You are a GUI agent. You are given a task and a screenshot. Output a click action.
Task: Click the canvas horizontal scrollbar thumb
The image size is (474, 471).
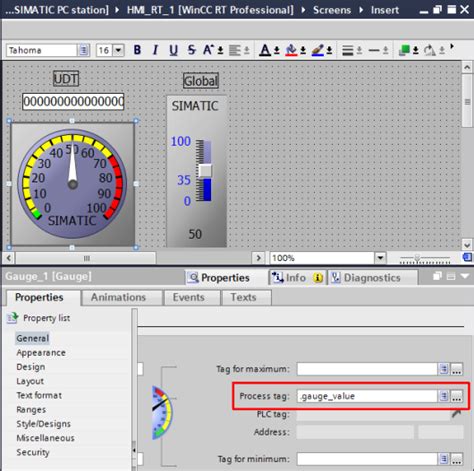[86, 258]
